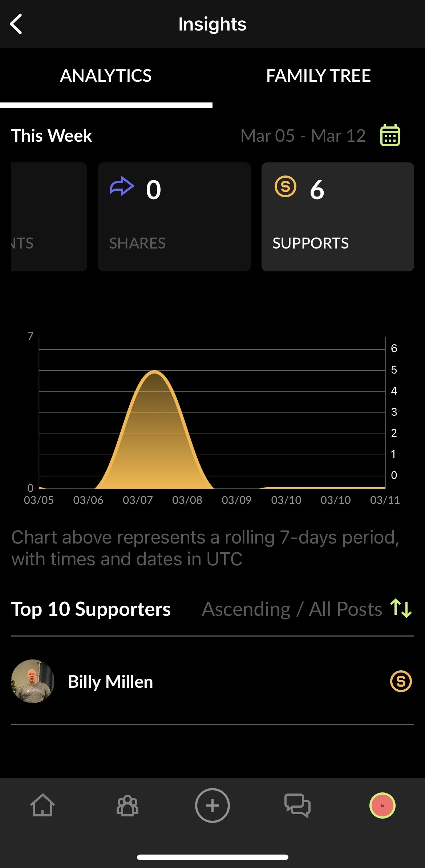Select the Supports stat card
Image resolution: width=425 pixels, height=868 pixels.
point(337,217)
